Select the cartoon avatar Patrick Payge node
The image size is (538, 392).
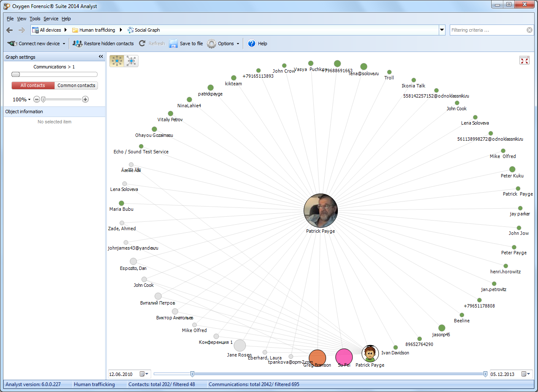click(x=370, y=353)
